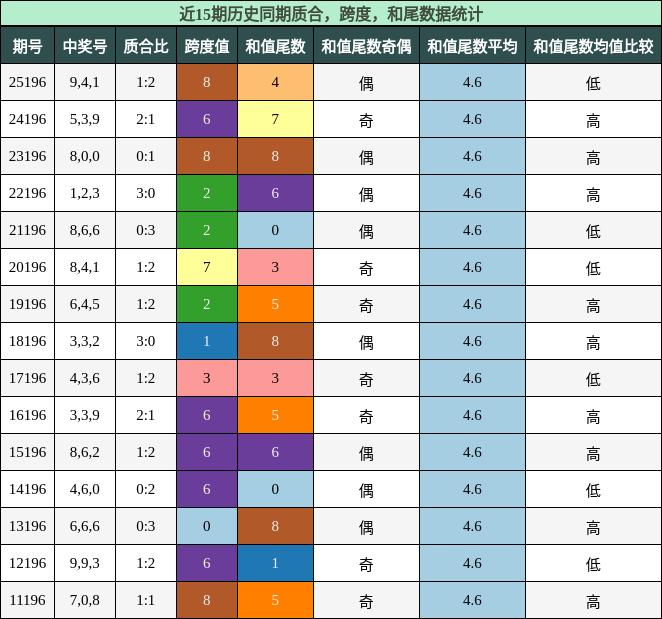Image resolution: width=662 pixels, height=619 pixels.
Task: Click winning number 7,0,8
Action: pos(85,600)
